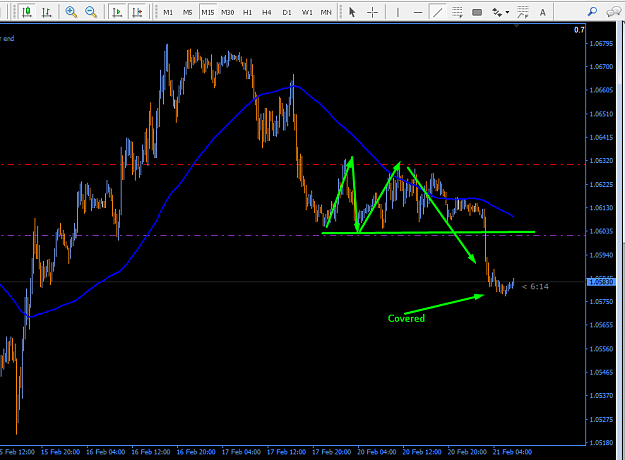Select the rectangle shape tool
Viewport: 625px width, 460px height.
coord(477,12)
